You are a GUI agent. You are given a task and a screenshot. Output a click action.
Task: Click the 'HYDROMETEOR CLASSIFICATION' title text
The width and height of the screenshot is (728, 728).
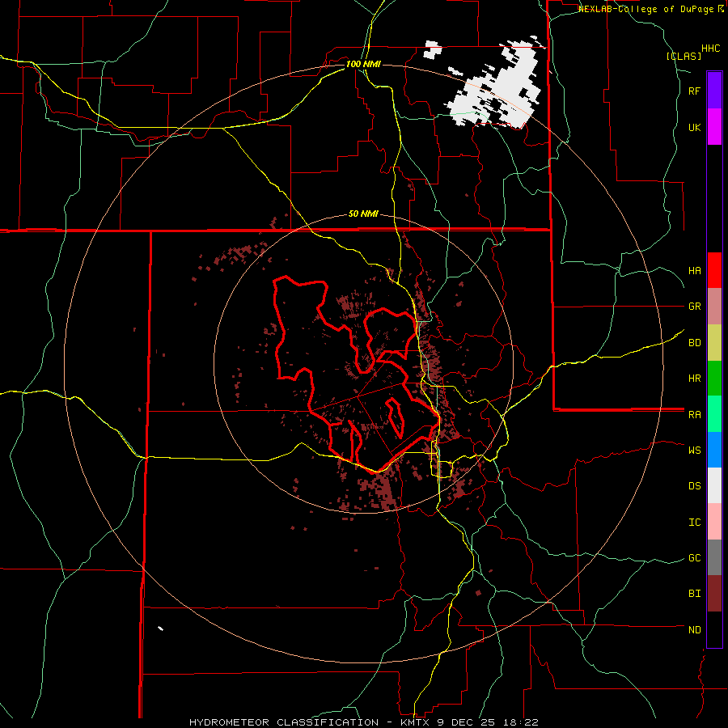click(x=284, y=722)
